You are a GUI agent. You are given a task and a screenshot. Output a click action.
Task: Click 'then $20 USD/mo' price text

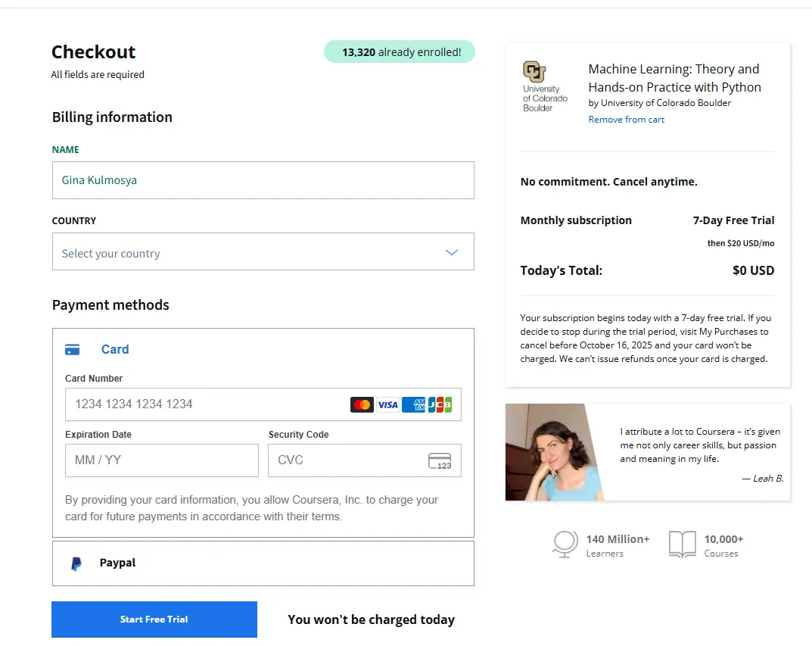pos(741,243)
